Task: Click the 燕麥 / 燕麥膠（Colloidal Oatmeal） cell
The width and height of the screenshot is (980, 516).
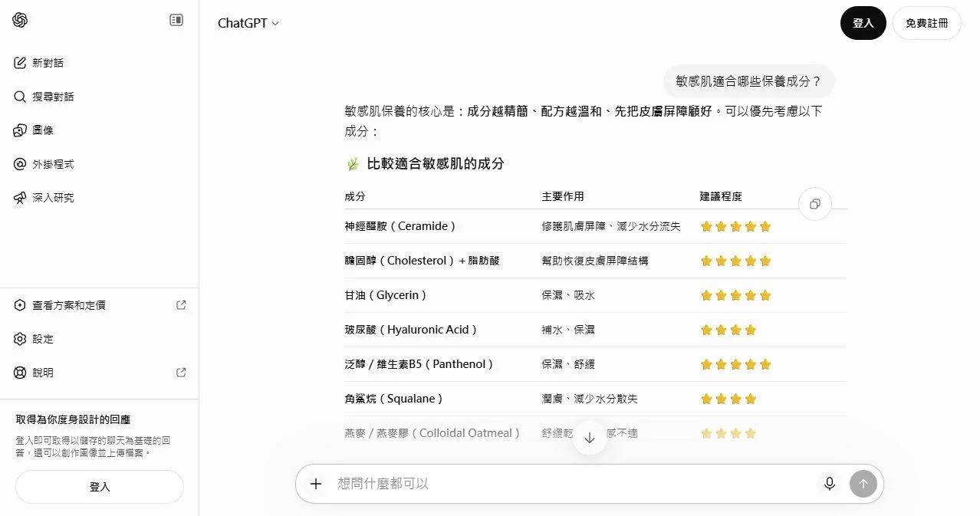Action: pyautogui.click(x=432, y=433)
